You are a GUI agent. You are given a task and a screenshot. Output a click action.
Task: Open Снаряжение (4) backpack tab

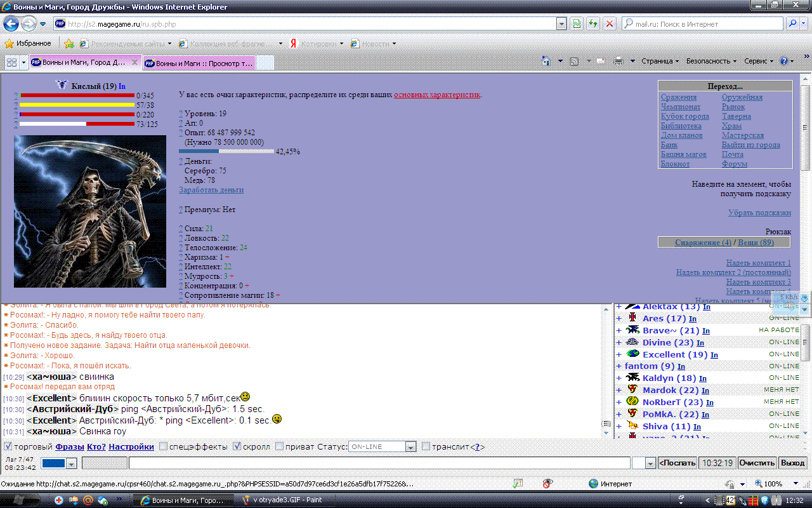pyautogui.click(x=703, y=243)
